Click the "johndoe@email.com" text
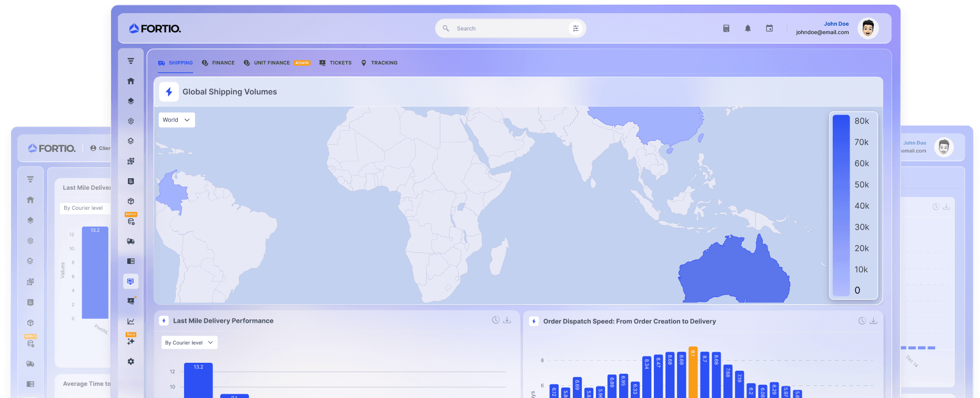 pyautogui.click(x=822, y=32)
